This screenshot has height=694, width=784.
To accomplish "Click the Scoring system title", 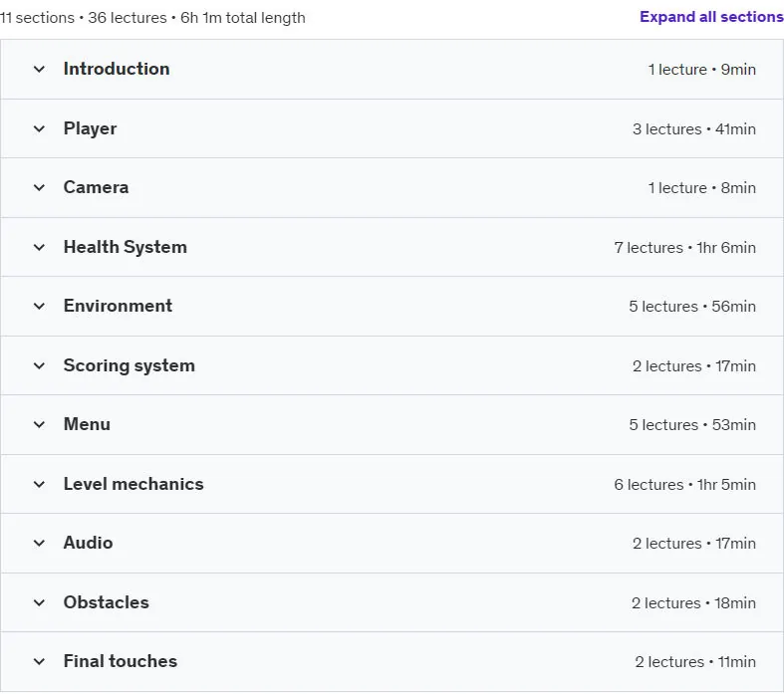I will pos(129,365).
